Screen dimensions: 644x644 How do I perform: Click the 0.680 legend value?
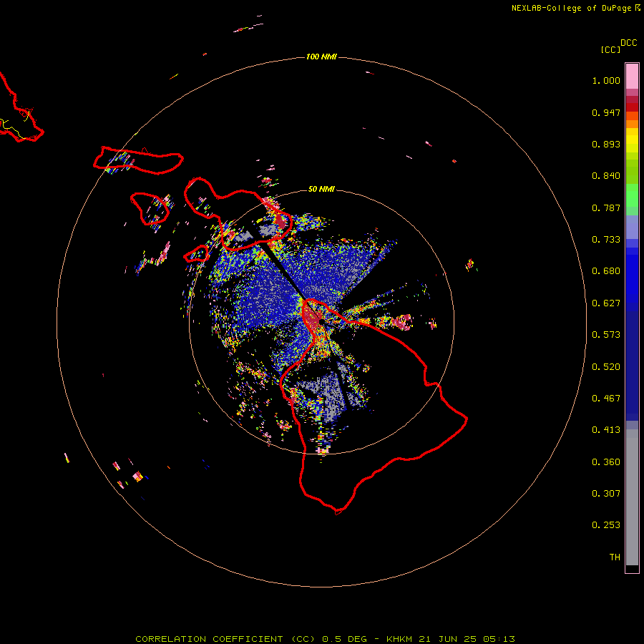point(606,271)
